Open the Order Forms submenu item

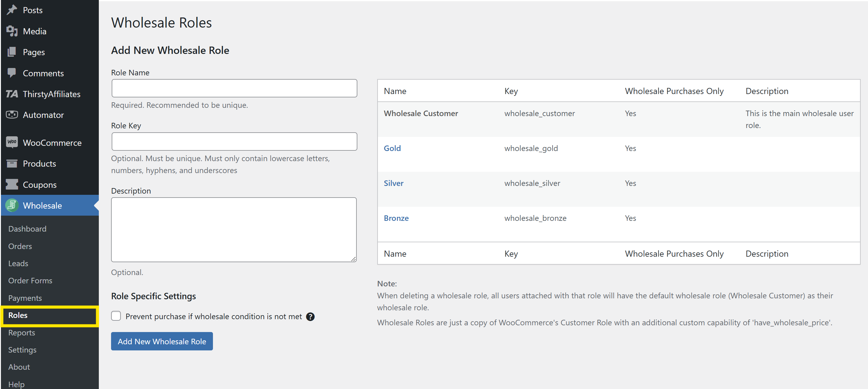pyautogui.click(x=30, y=280)
